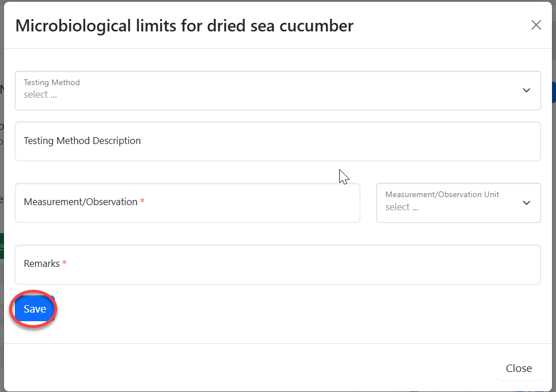The height and width of the screenshot is (392, 556).
Task: Click the red asterisk beside Remarks
Action: click(x=65, y=263)
